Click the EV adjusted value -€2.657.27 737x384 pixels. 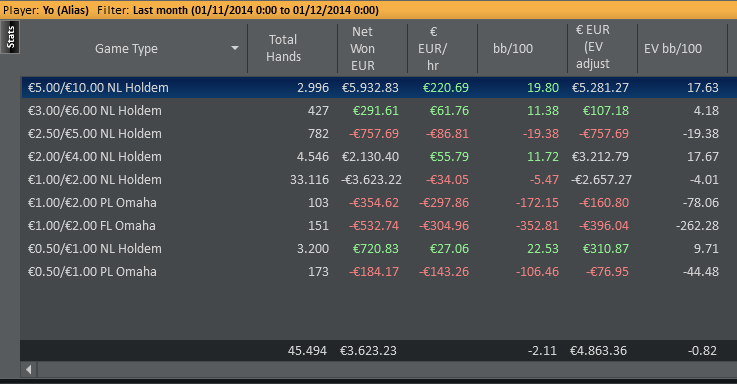point(601,180)
